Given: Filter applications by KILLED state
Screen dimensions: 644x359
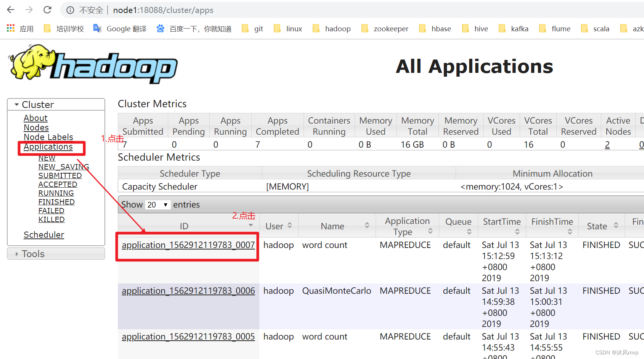Looking at the screenshot, I should point(51,219).
